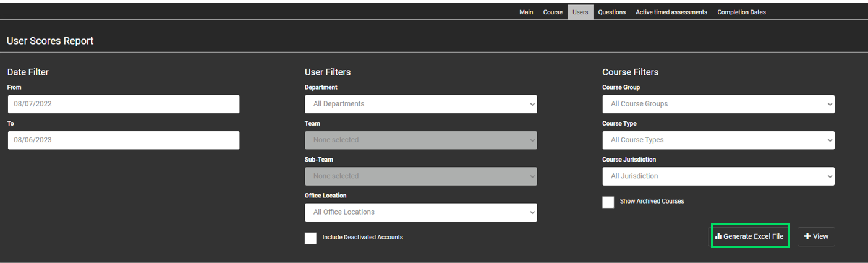Expand the Course Type dropdown

[x=718, y=140]
